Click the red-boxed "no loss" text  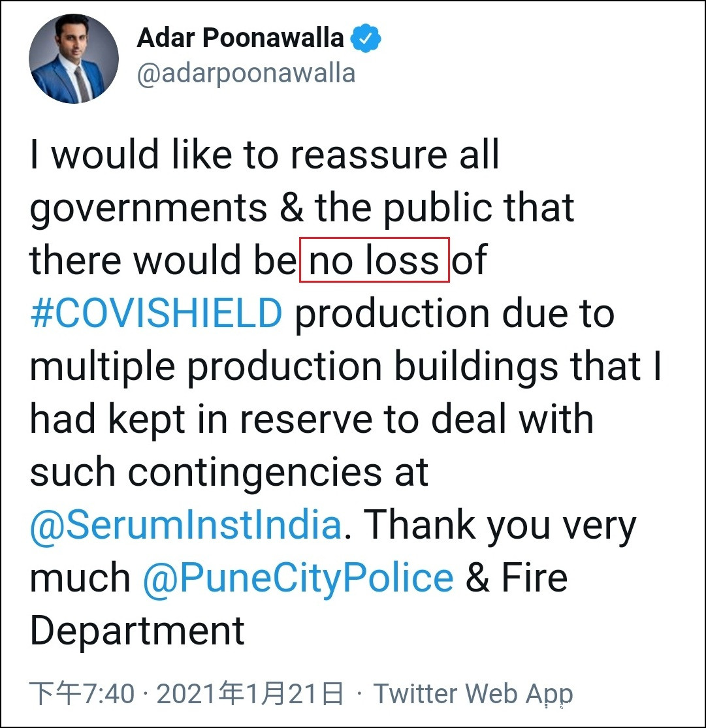(x=374, y=261)
